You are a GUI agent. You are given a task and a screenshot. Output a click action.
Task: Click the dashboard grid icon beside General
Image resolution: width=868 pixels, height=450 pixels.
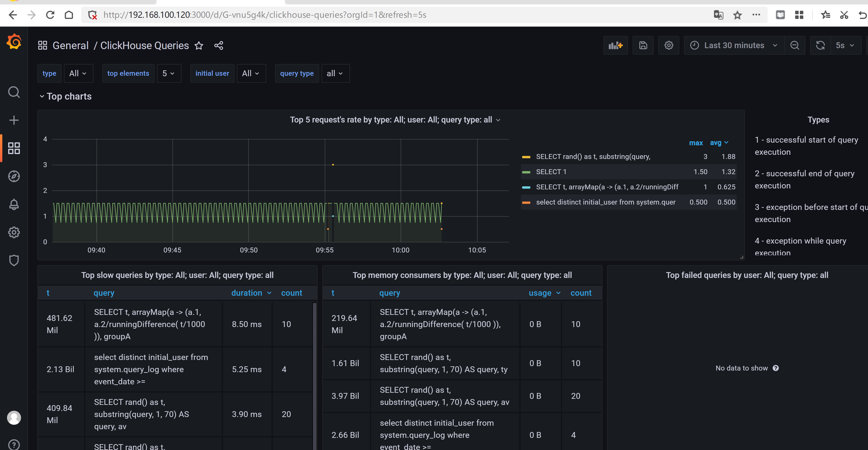[x=43, y=46]
